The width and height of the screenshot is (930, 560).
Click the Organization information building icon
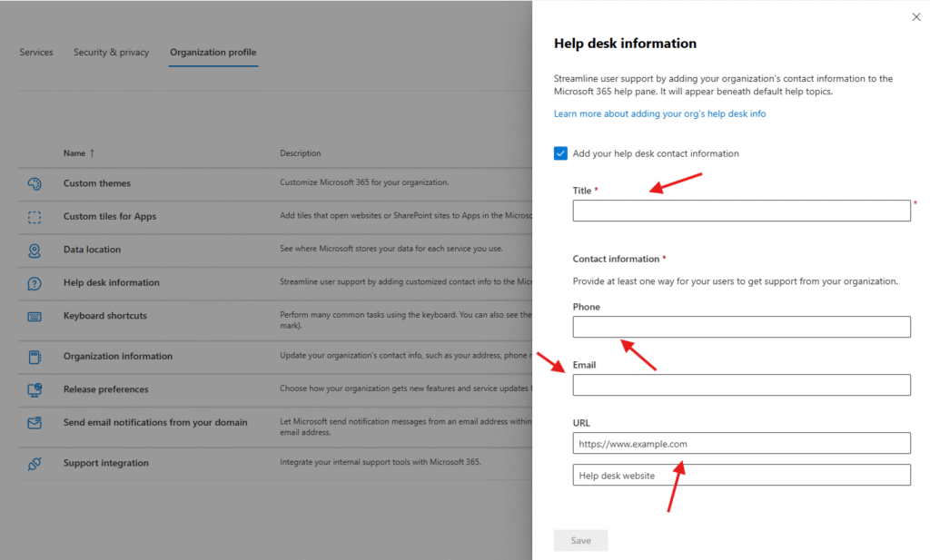(35, 357)
